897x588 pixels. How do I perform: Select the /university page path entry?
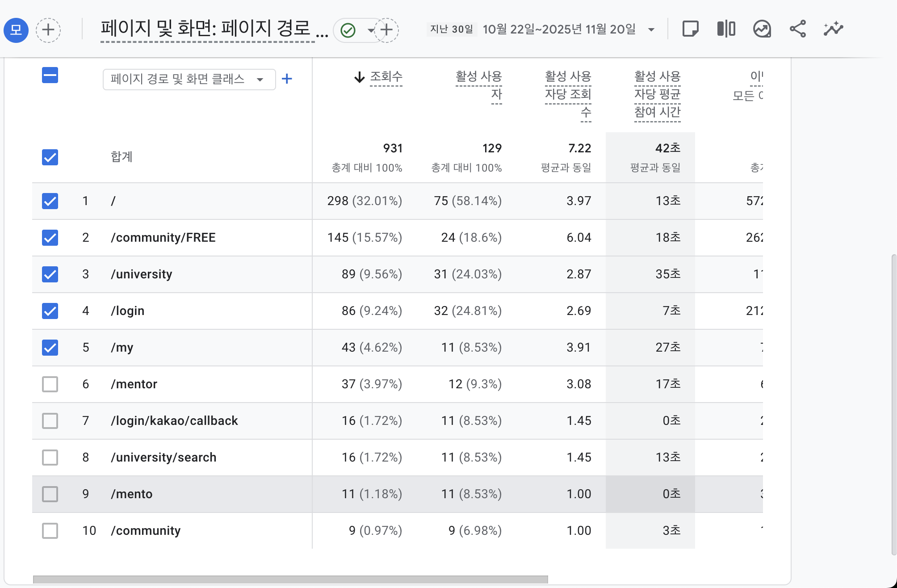[142, 274]
